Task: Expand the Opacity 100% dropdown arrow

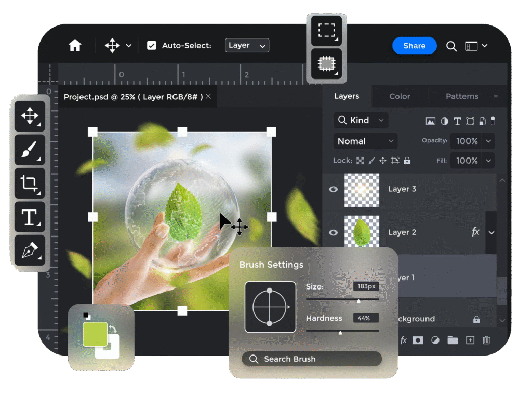Action: pos(488,141)
